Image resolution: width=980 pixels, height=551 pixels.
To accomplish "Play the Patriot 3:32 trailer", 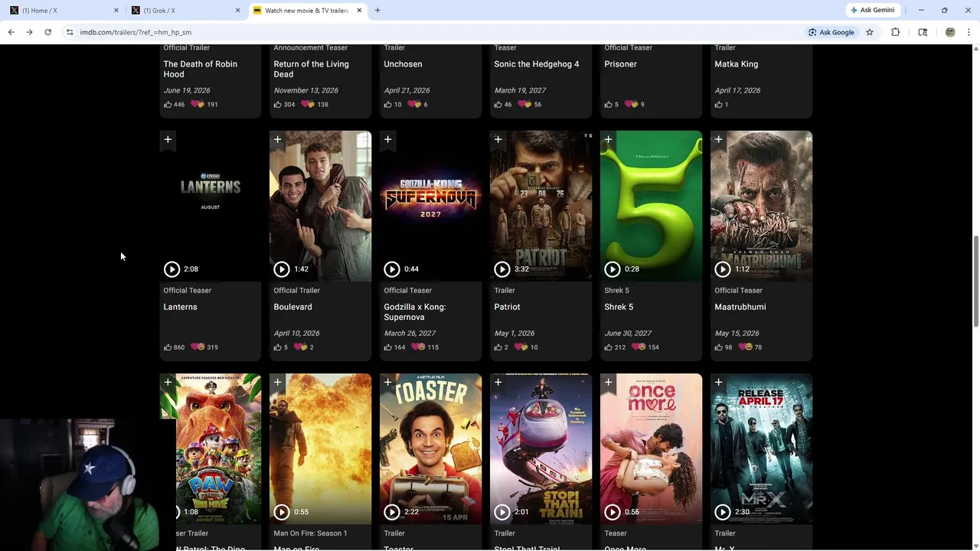I will pyautogui.click(x=502, y=269).
